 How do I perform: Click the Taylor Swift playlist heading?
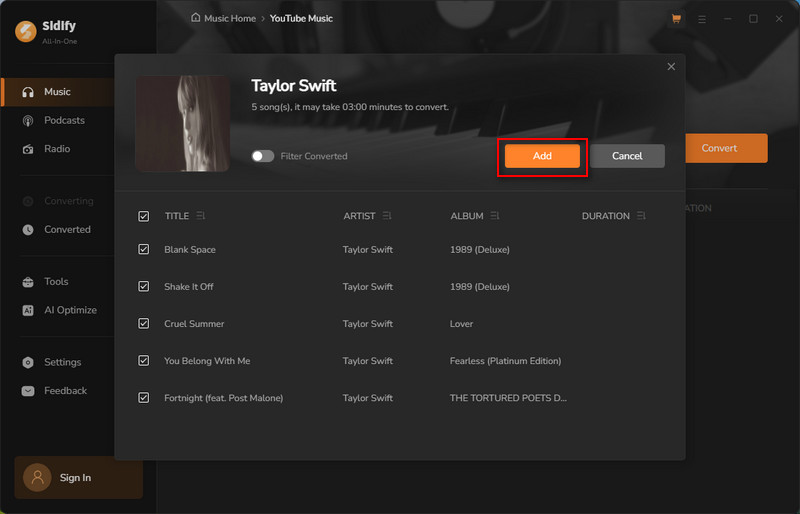coord(293,86)
